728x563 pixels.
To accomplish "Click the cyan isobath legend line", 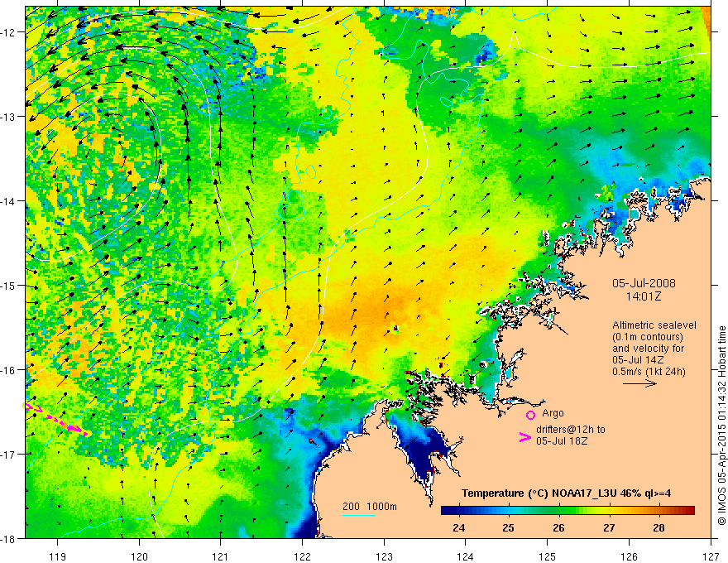I will point(359,515).
